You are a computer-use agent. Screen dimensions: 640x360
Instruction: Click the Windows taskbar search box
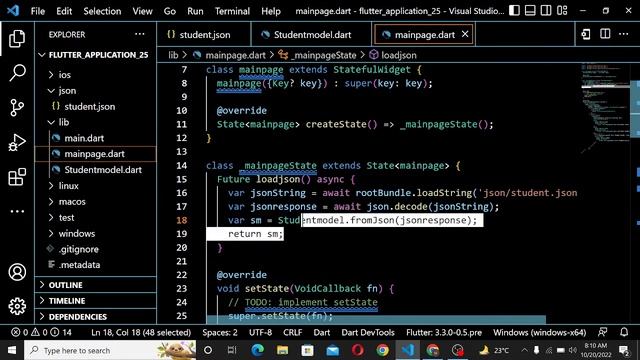pyautogui.click(x=110, y=350)
